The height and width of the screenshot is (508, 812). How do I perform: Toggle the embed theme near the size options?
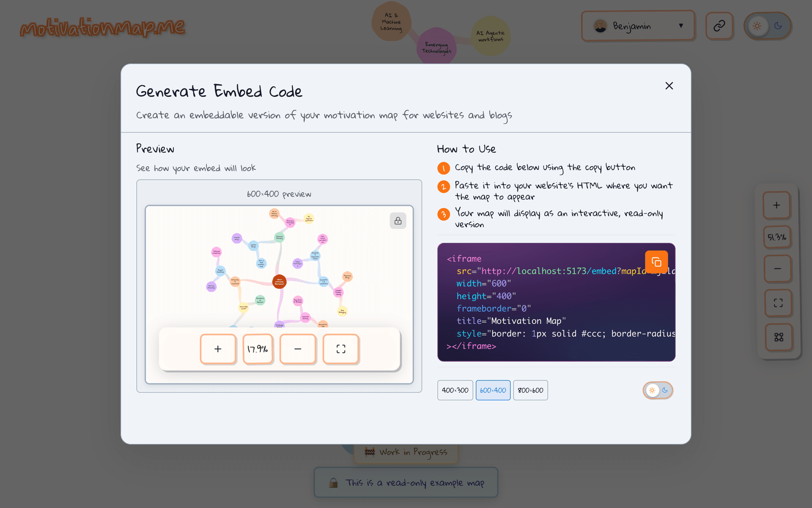[658, 390]
